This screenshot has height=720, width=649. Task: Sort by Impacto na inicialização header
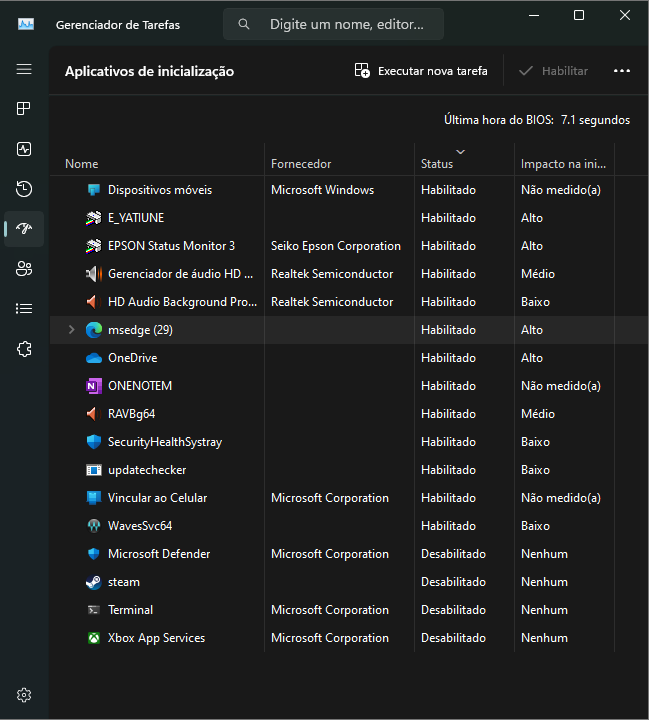coord(563,164)
